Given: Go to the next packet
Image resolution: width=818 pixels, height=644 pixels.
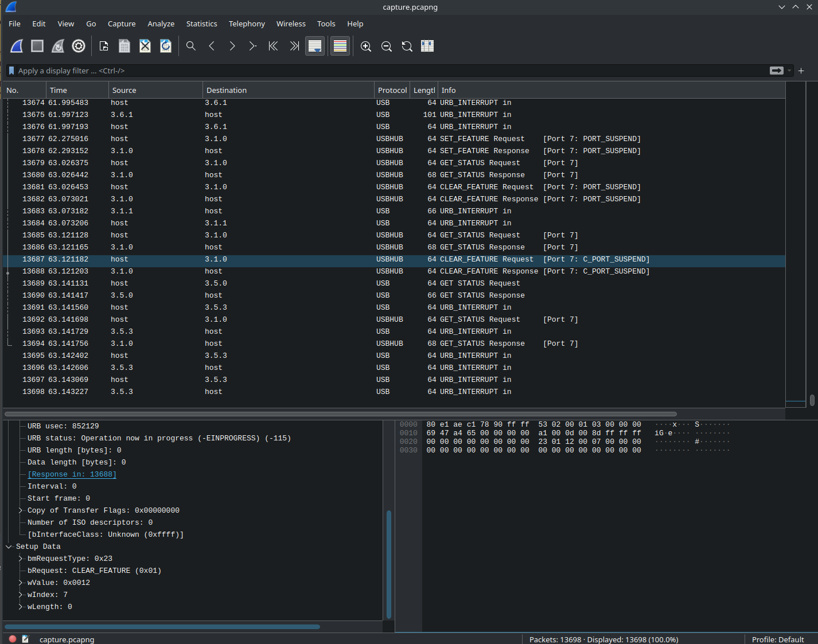Looking at the screenshot, I should pos(232,46).
